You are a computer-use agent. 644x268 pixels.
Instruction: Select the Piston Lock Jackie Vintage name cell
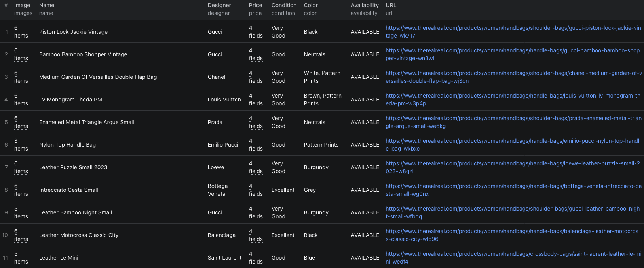click(73, 32)
